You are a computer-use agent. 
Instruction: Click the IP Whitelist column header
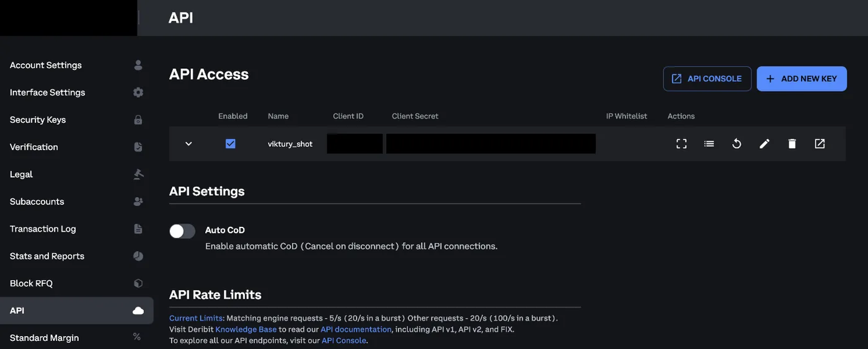click(x=627, y=116)
